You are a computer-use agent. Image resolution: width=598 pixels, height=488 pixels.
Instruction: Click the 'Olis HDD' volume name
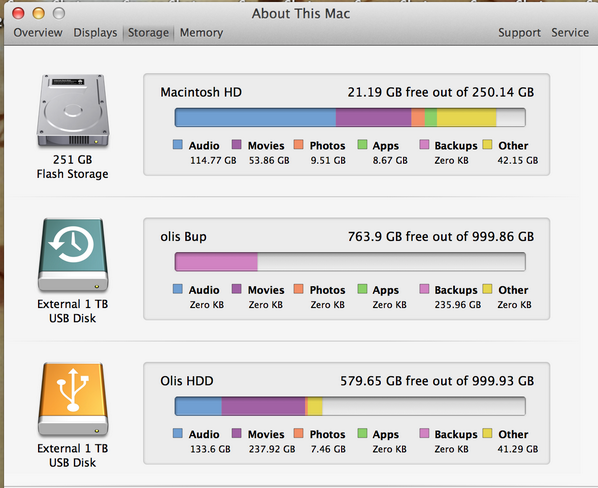coord(187,381)
